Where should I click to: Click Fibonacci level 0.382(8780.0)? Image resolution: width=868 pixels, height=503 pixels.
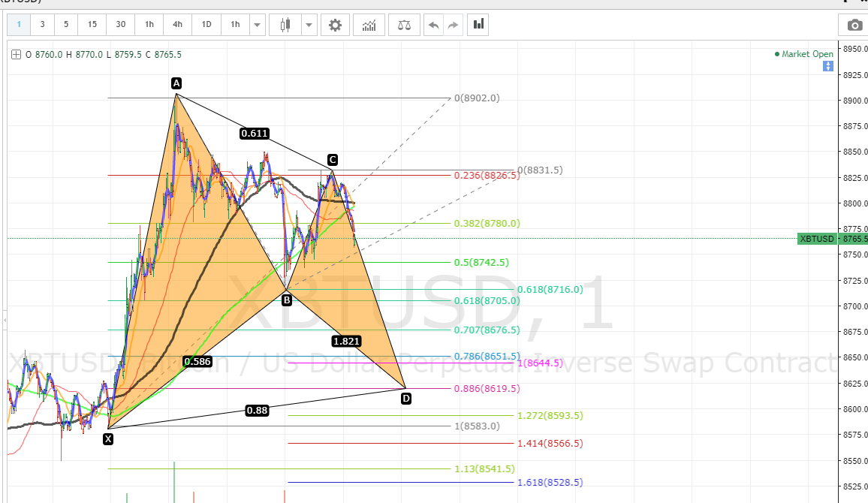tap(487, 224)
